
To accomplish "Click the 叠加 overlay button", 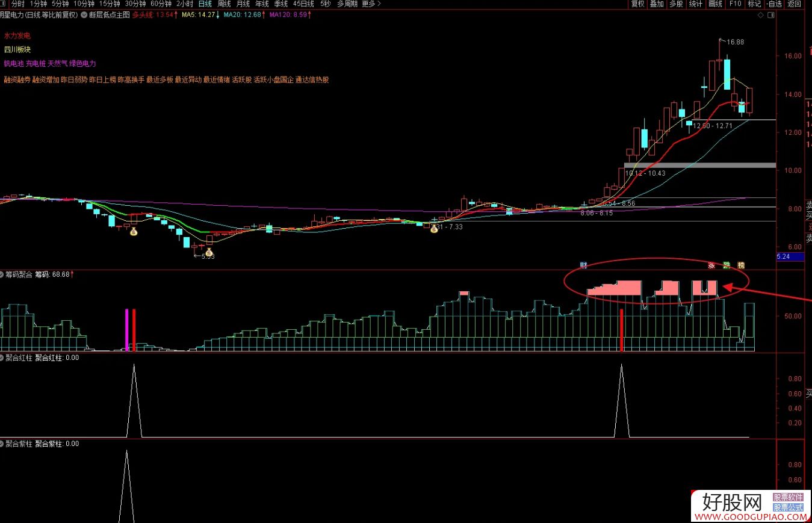I will click(x=657, y=4).
